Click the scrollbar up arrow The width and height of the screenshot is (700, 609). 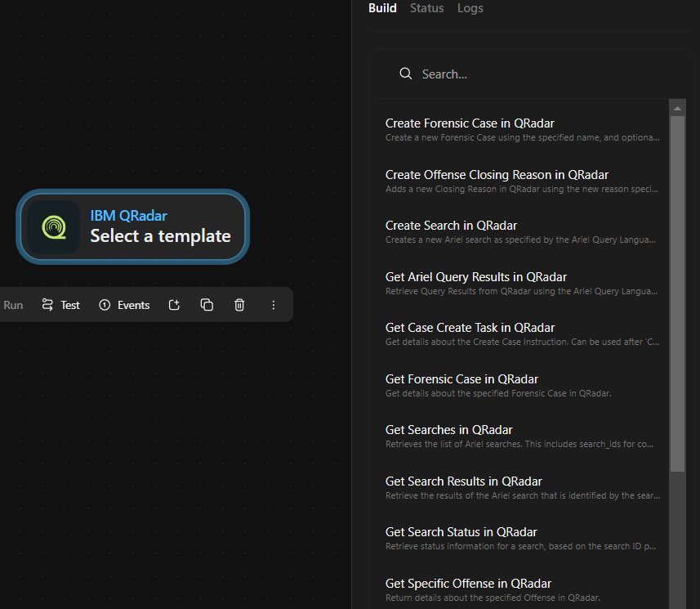point(677,108)
